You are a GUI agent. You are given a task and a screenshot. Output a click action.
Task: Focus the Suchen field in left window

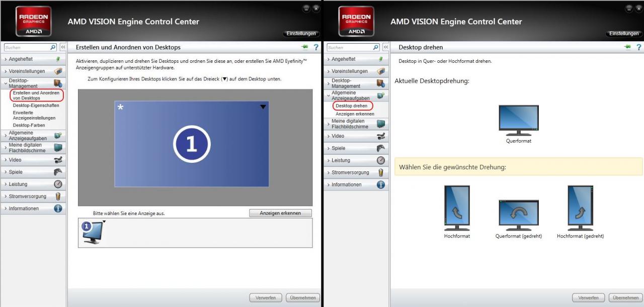(x=27, y=47)
